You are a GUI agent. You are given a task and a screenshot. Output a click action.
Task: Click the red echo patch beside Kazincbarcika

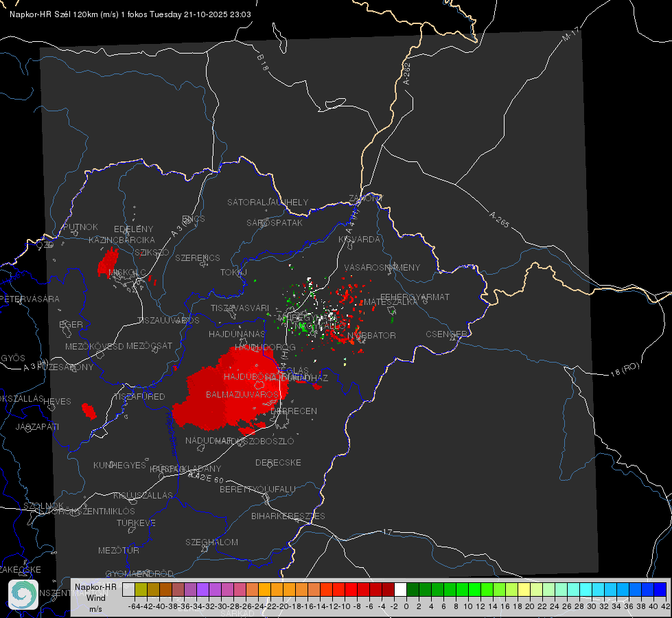pos(108,262)
